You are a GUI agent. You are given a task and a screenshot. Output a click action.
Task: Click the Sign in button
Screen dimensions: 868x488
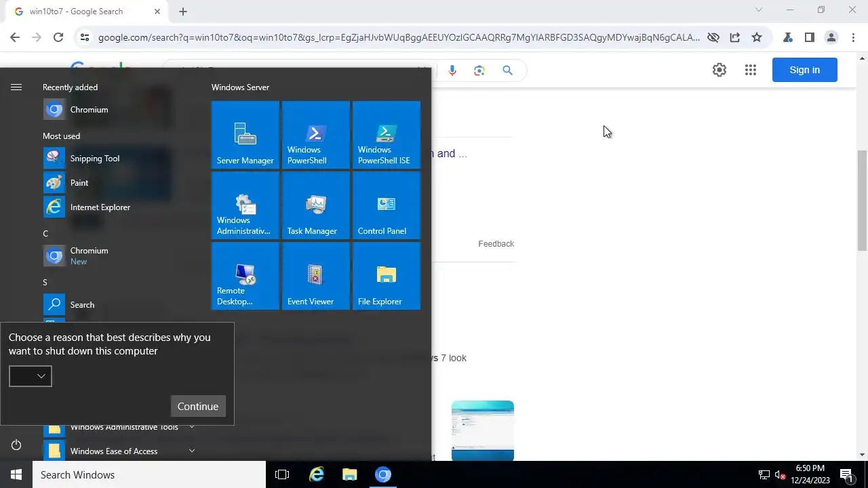click(x=805, y=70)
